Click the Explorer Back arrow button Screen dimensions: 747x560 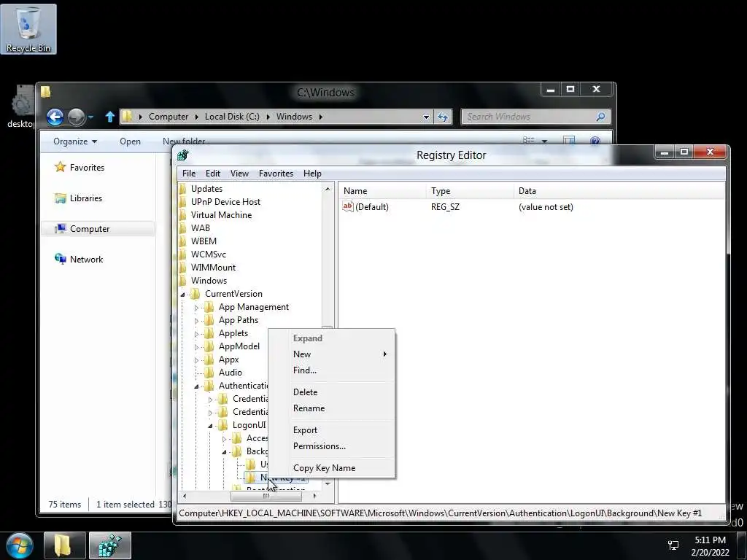coord(55,117)
